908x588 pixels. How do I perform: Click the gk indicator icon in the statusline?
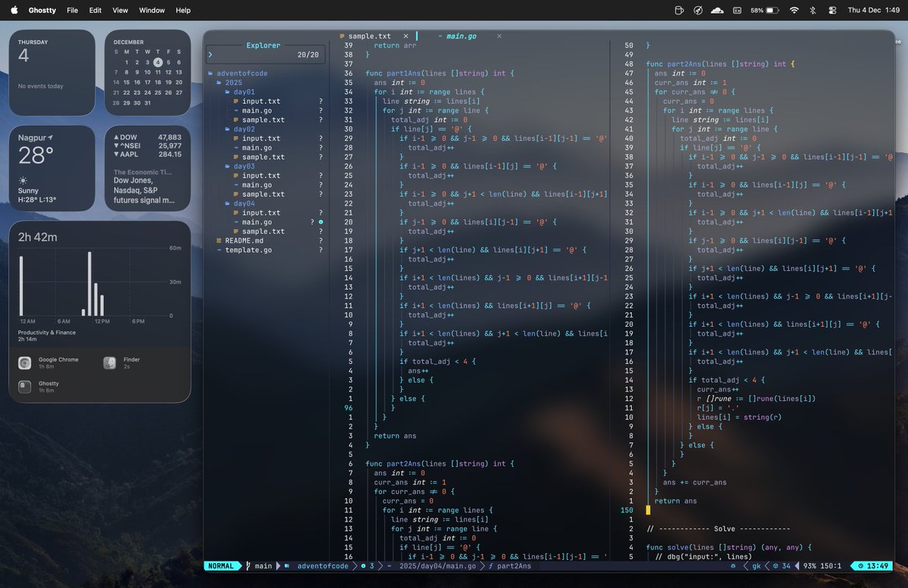(x=734, y=566)
